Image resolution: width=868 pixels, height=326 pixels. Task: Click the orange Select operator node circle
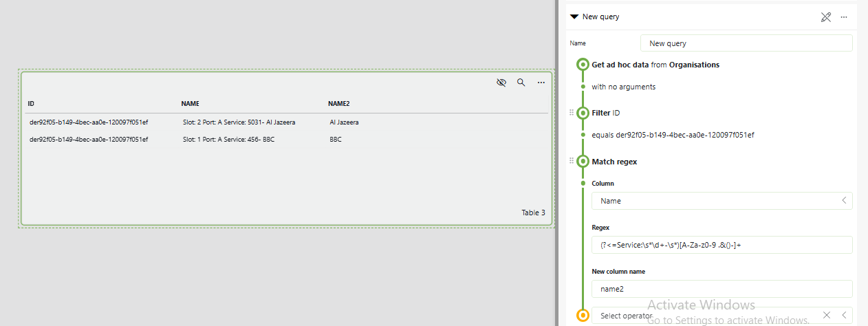click(583, 316)
